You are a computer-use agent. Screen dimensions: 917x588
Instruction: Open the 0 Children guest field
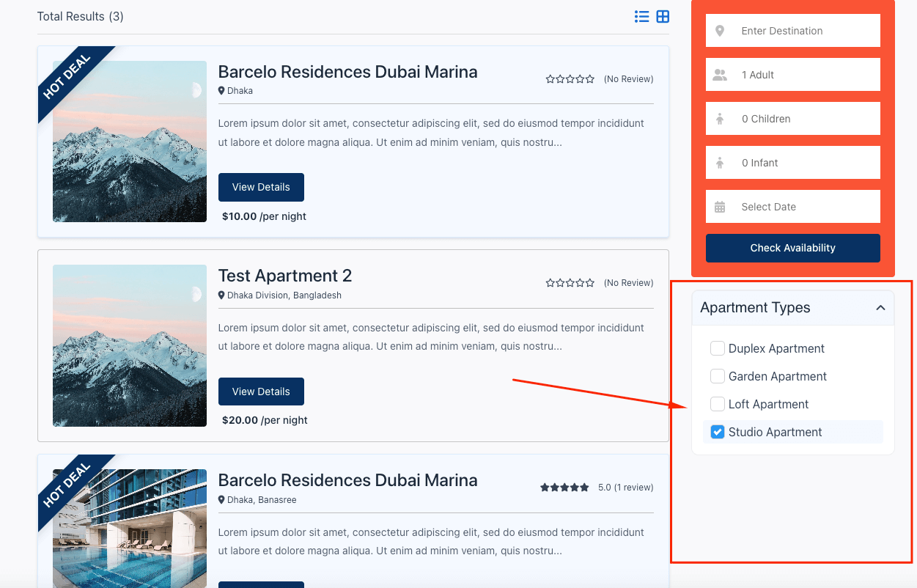[792, 119]
